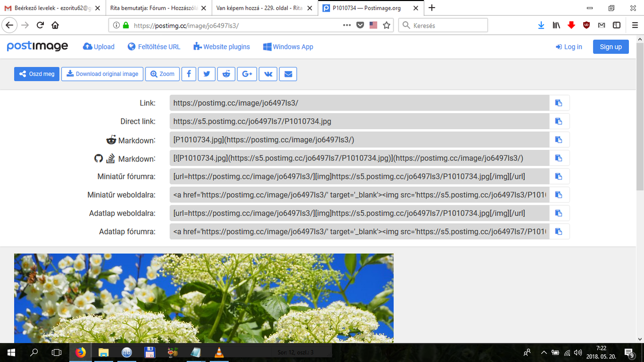Send the image by email
Image resolution: width=644 pixels, height=362 pixels.
[288, 74]
